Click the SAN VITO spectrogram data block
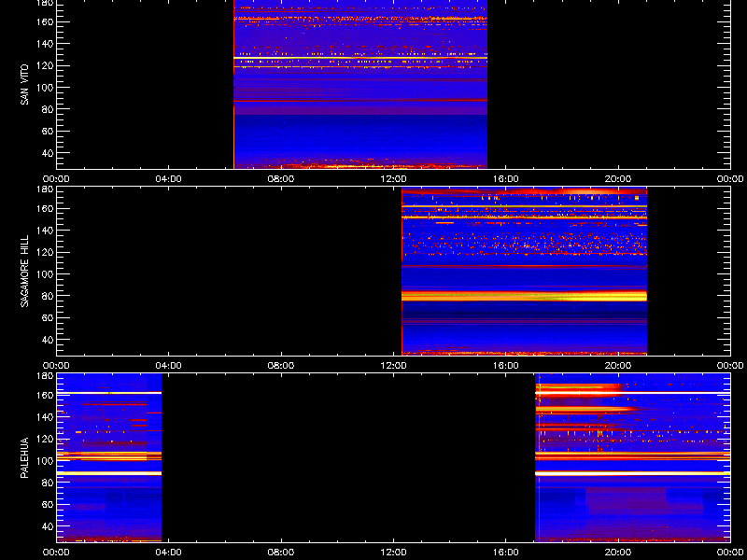The width and height of the screenshot is (747, 560). pyautogui.click(x=360, y=84)
